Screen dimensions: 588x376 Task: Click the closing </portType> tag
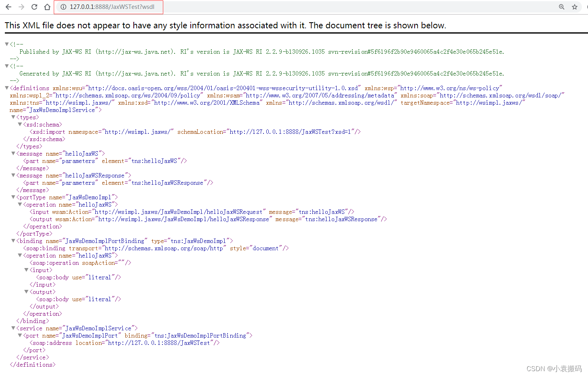coord(34,234)
